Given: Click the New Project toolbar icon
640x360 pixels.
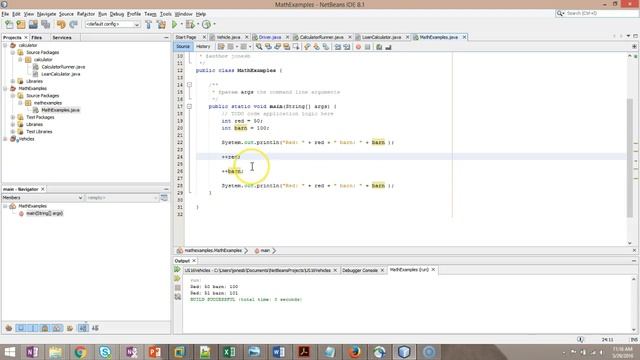Looking at the screenshot, I should [21, 24].
